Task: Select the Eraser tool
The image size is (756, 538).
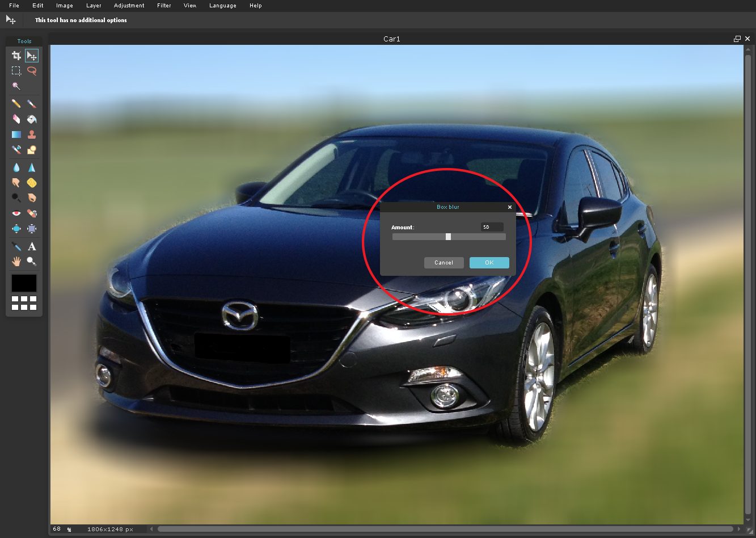Action: pos(16,119)
